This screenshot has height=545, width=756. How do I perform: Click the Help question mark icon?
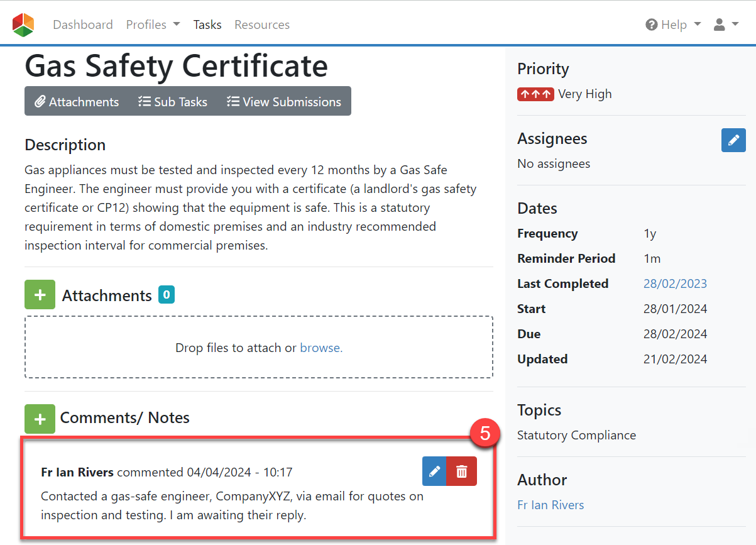[652, 25]
